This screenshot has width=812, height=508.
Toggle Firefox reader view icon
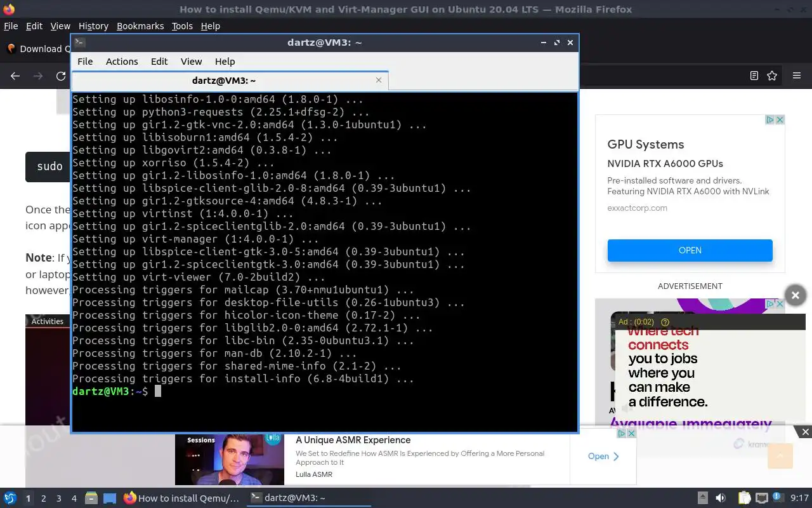754,76
